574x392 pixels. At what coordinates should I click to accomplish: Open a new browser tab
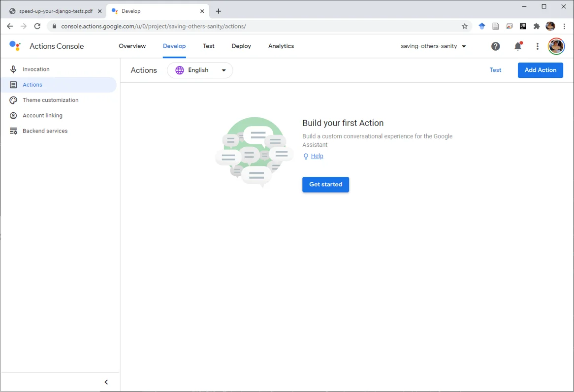(x=219, y=11)
